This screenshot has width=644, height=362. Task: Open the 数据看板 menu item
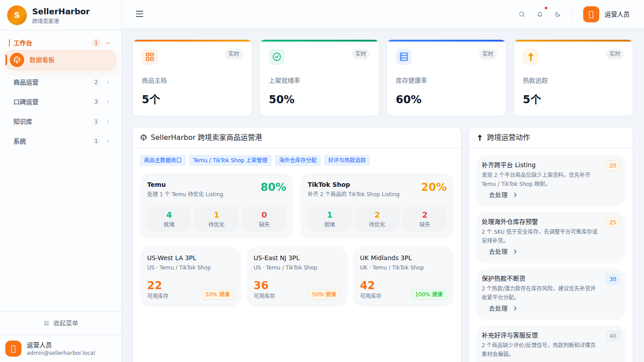[60, 60]
